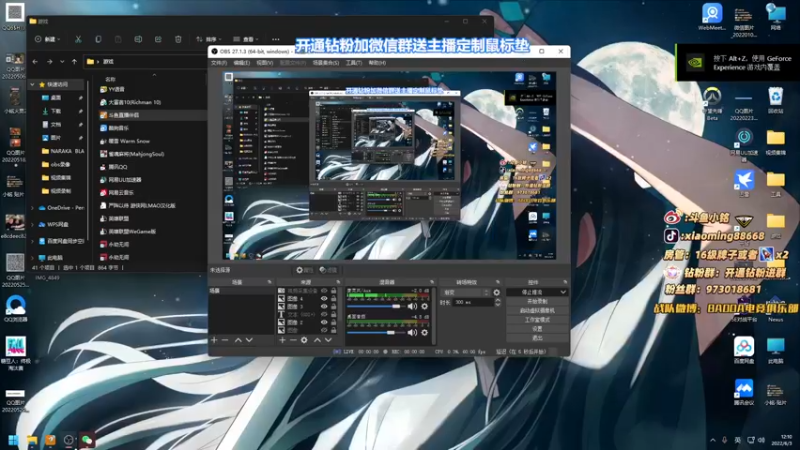This screenshot has height=450, width=800.
Task: Open the 排序 sort dropdown in Explorer
Action: 209,39
